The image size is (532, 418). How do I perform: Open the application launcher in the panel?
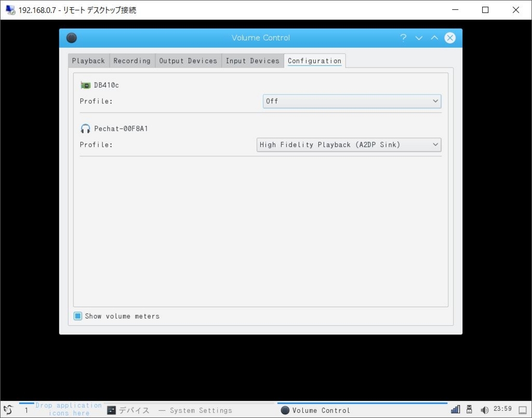pyautogui.click(x=8, y=410)
